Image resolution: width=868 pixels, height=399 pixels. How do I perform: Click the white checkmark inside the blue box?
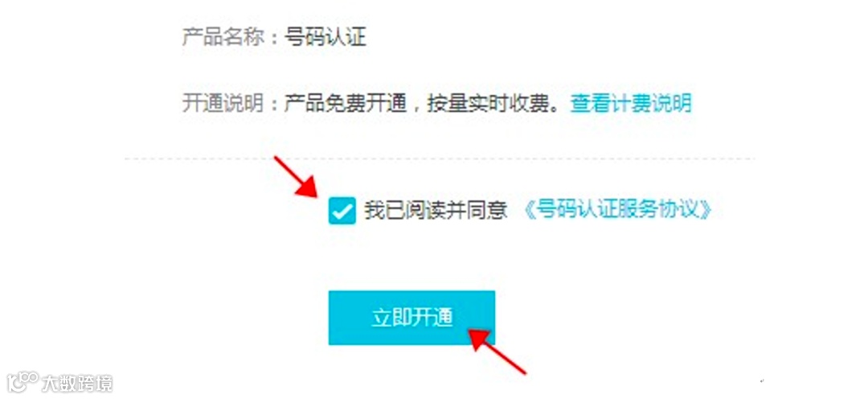click(x=342, y=211)
